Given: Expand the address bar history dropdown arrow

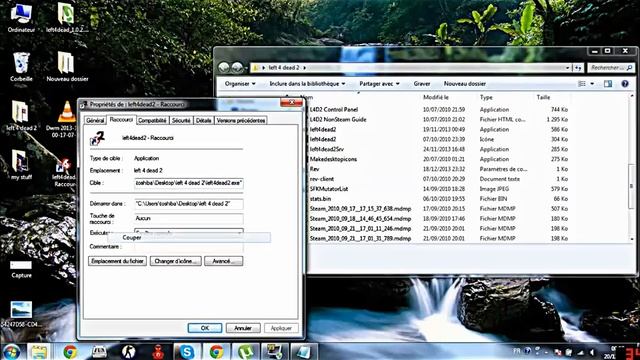Looking at the screenshot, I should tap(567, 68).
